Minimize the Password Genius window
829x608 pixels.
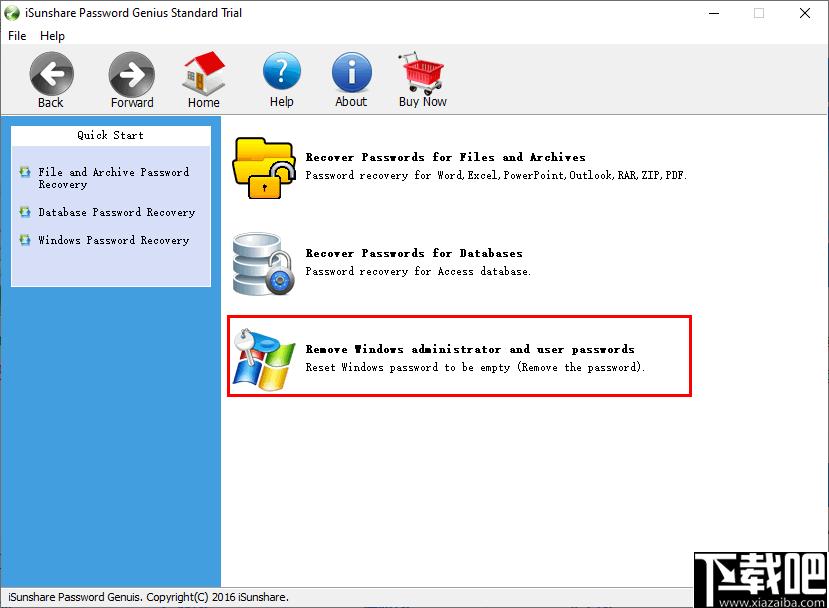coord(714,13)
